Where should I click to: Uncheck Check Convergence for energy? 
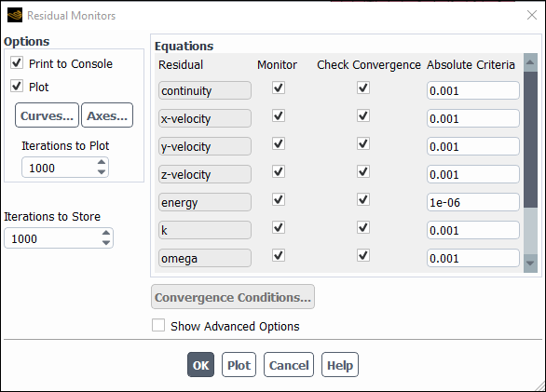click(x=363, y=200)
